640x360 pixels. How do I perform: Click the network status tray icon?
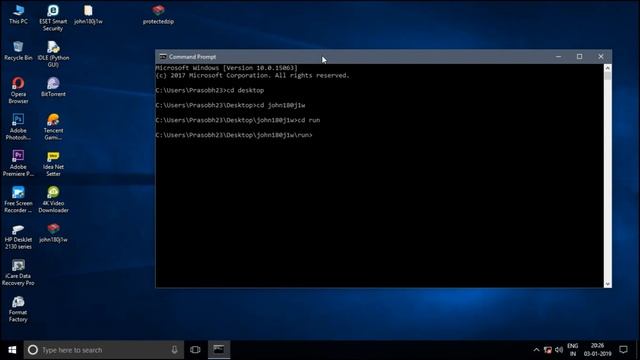pos(548,350)
